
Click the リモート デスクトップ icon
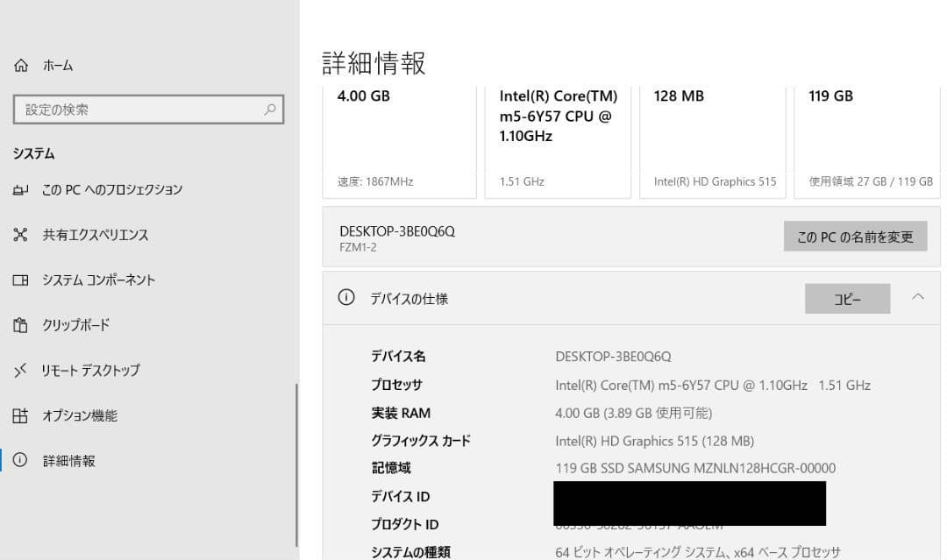pos(20,370)
